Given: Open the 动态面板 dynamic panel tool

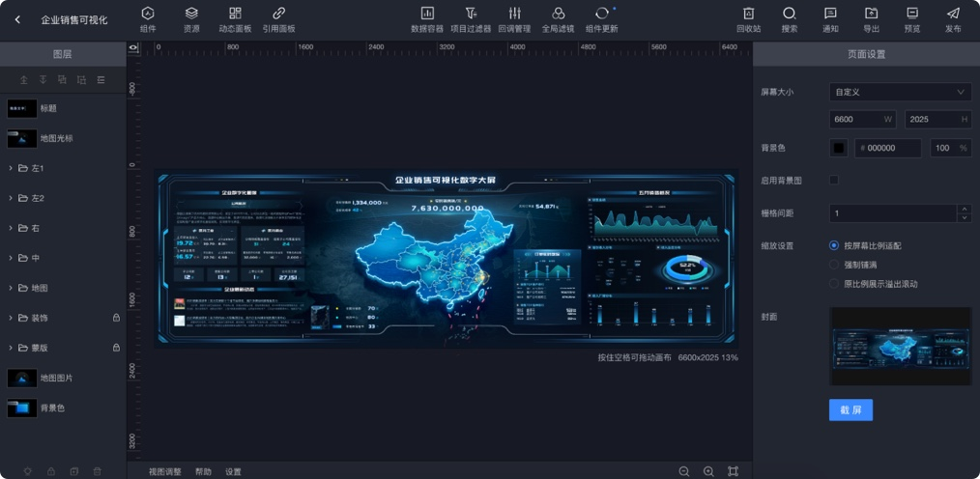Looking at the screenshot, I should (235, 20).
